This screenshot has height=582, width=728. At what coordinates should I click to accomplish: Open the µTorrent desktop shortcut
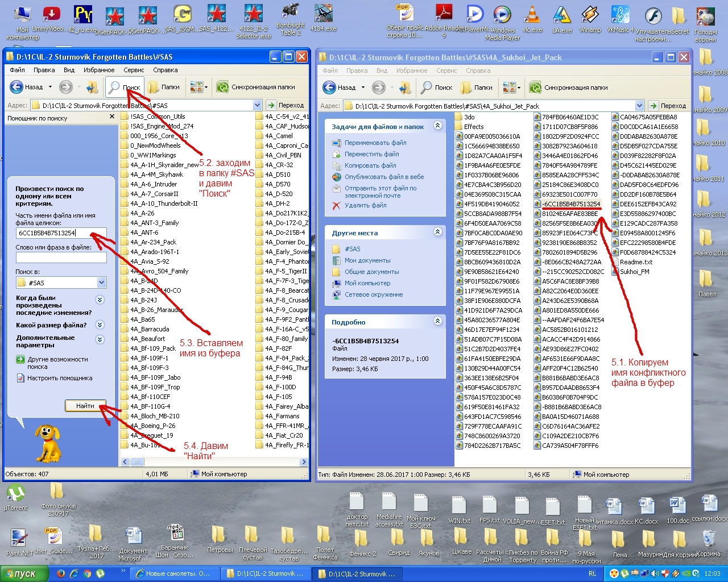(15, 493)
